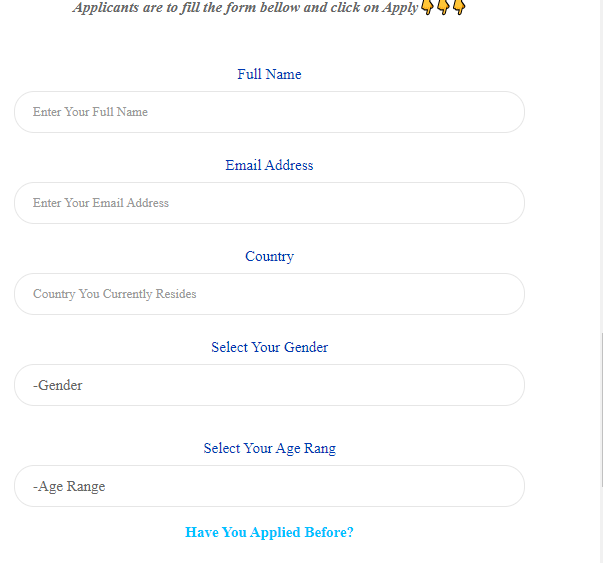Expand the -Age Range dropdown
The image size is (603, 563).
[269, 486]
